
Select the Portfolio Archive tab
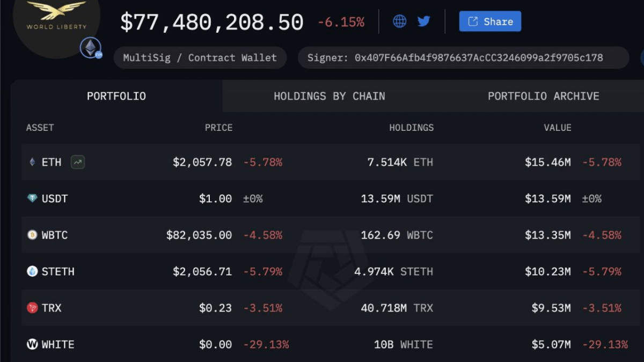pyautogui.click(x=543, y=97)
